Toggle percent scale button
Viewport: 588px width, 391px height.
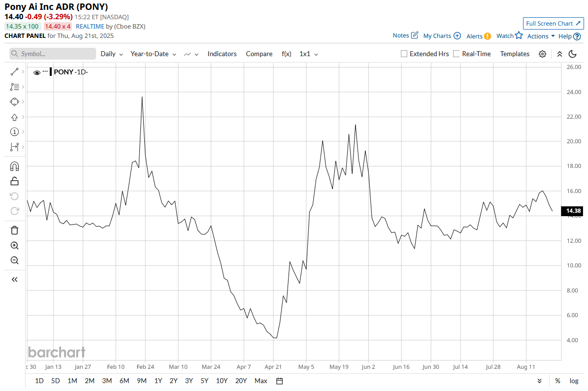tap(557, 381)
